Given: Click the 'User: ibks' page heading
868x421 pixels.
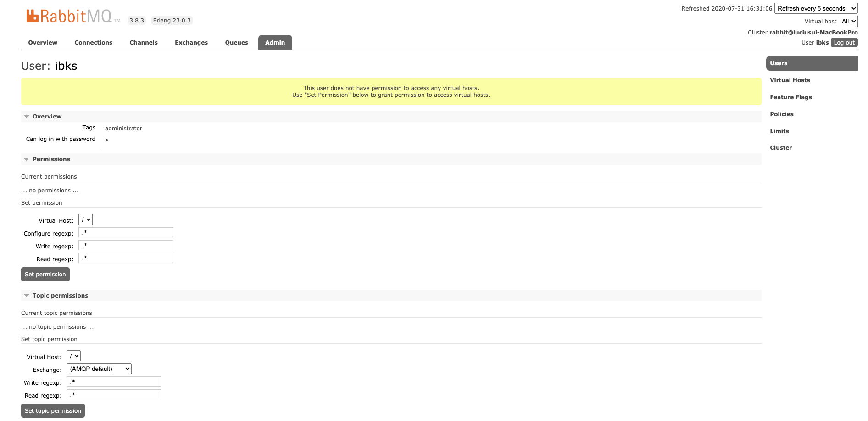Looking at the screenshot, I should point(49,66).
